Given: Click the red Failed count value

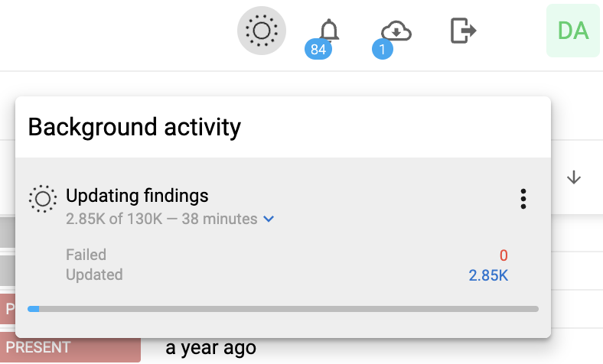Looking at the screenshot, I should coord(504,255).
